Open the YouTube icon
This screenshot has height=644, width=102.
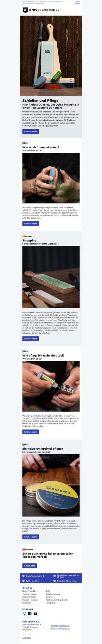pyautogui.click(x=35, y=614)
